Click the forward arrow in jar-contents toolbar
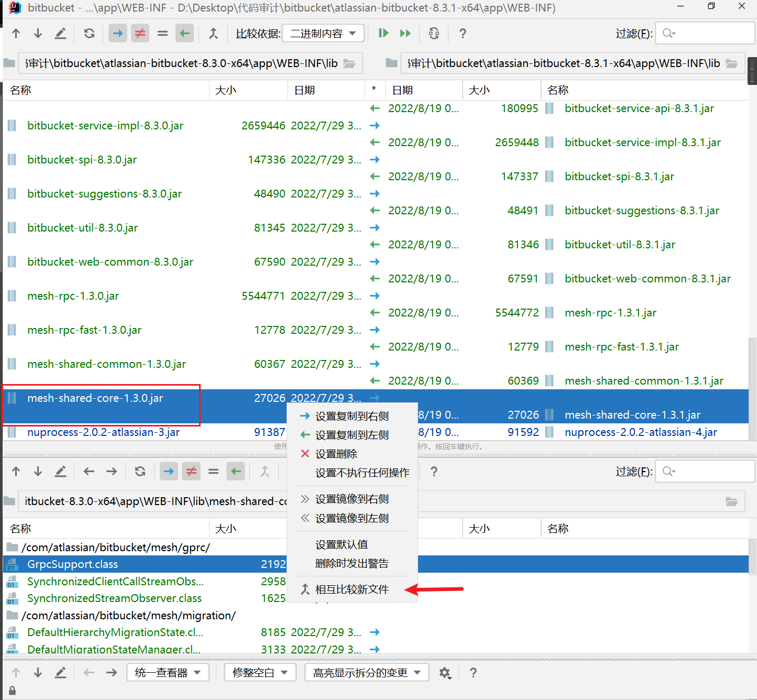Viewport: 757px width, 700px height. click(112, 472)
